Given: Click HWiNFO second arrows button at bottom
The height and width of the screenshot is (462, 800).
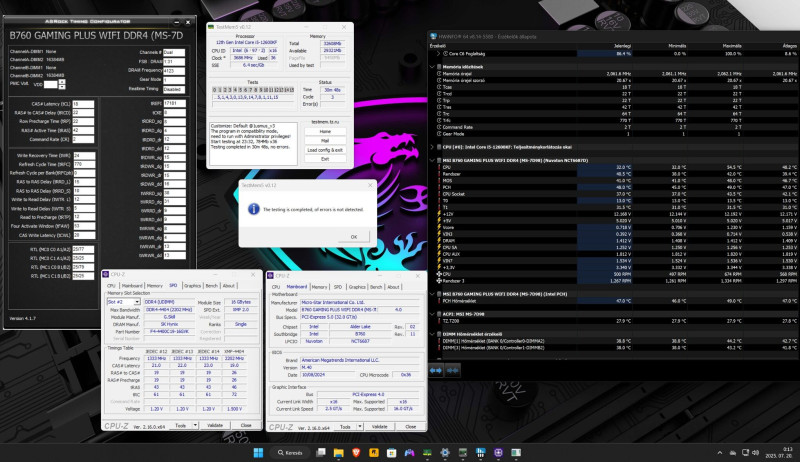Looking at the screenshot, I should tap(453, 370).
